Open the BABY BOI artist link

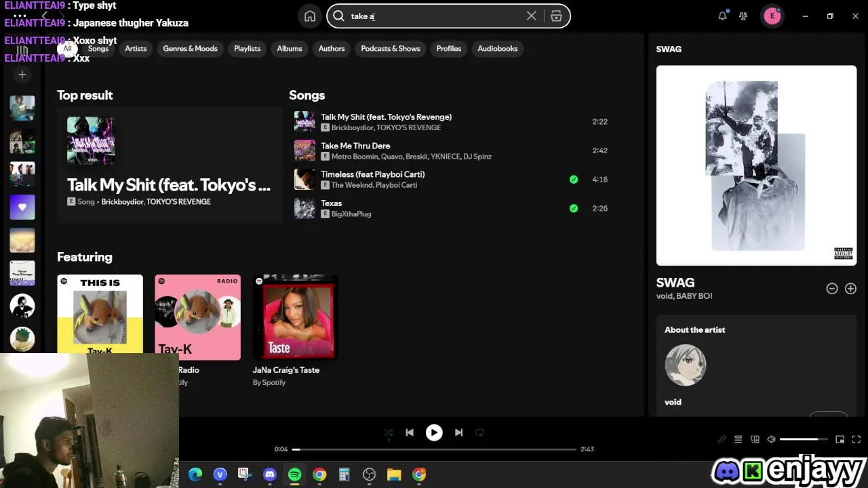point(694,296)
